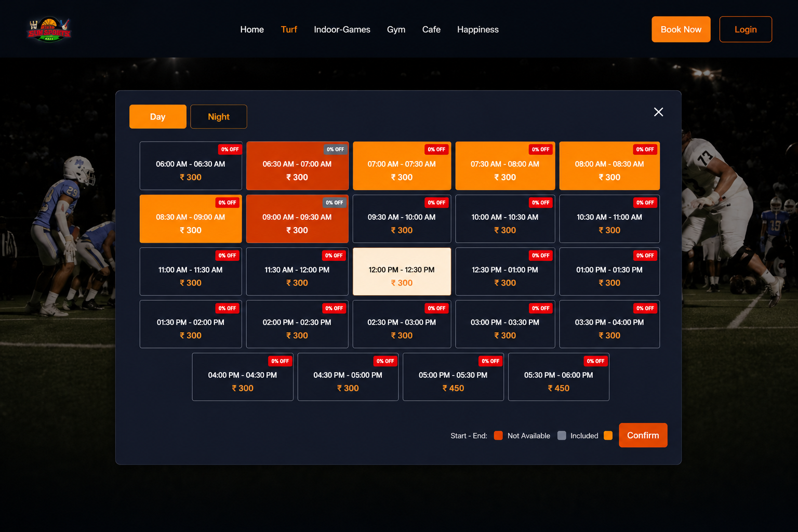This screenshot has height=532, width=798.
Task: Select the 06:00 AM - 06:30 AM slot
Action: pos(191,166)
